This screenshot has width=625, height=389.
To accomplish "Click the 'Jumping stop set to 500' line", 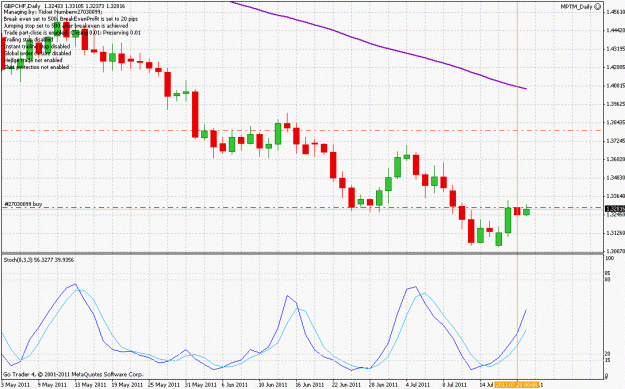I will (x=66, y=26).
